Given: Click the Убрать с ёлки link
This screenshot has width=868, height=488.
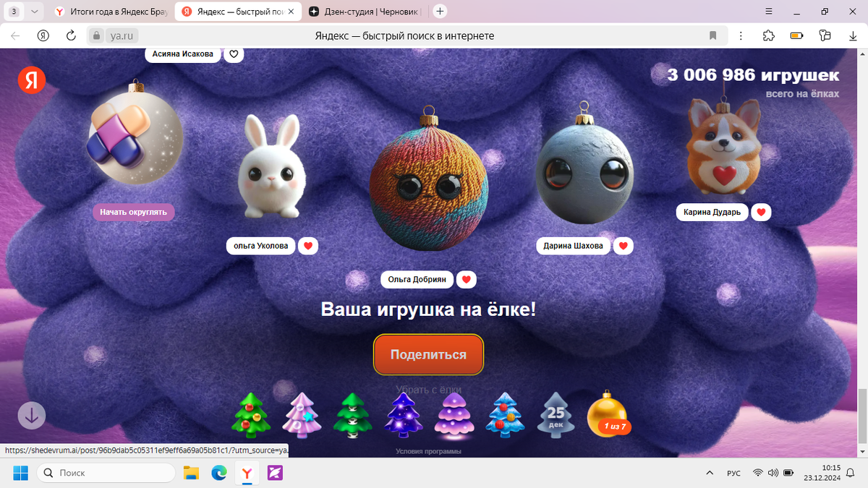Looking at the screenshot, I should [428, 390].
